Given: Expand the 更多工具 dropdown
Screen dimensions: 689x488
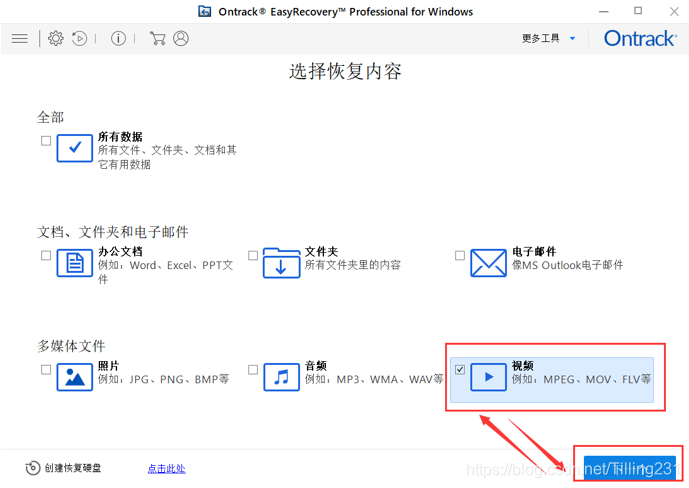Looking at the screenshot, I should coord(548,39).
